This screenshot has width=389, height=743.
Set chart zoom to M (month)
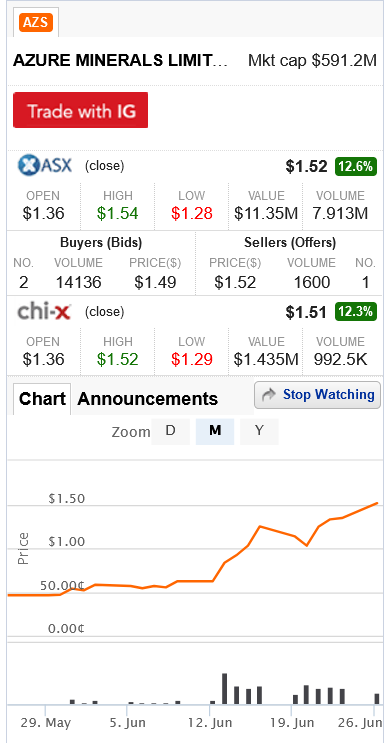click(215, 431)
